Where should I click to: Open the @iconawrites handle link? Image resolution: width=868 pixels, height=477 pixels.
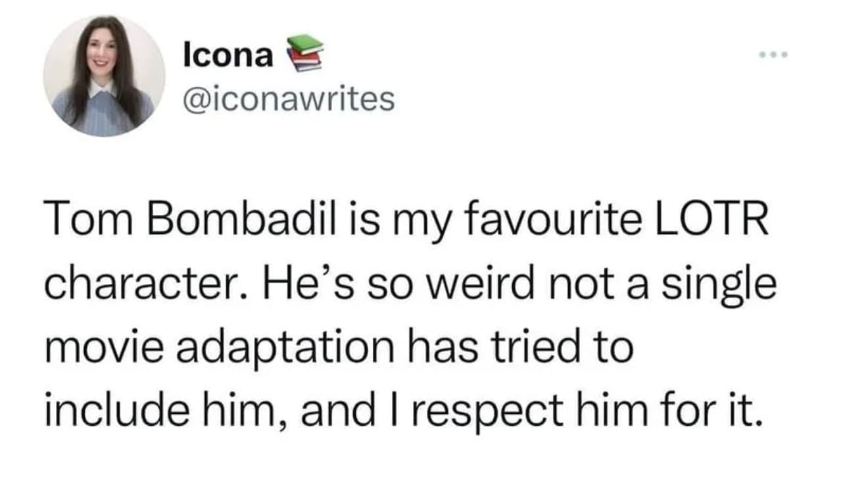tap(289, 99)
